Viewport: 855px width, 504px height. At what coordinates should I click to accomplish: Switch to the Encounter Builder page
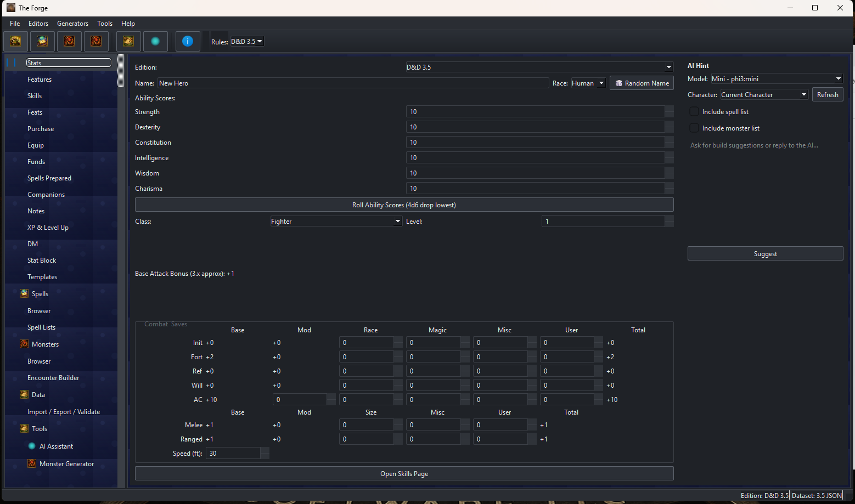53,377
